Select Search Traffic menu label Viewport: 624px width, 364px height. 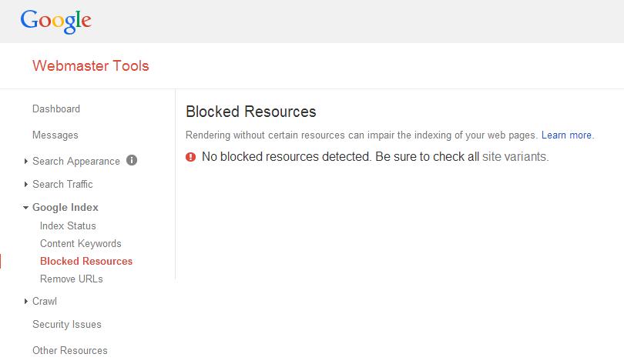click(62, 184)
